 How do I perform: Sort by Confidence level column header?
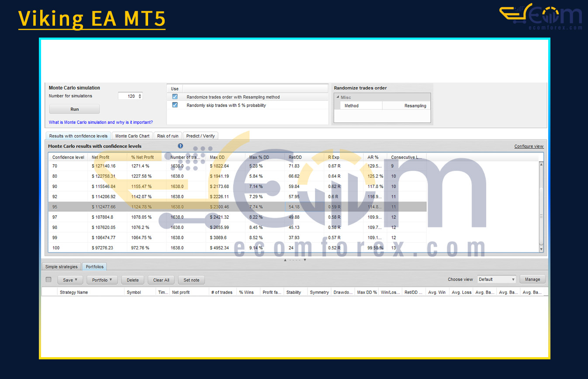tap(68, 157)
